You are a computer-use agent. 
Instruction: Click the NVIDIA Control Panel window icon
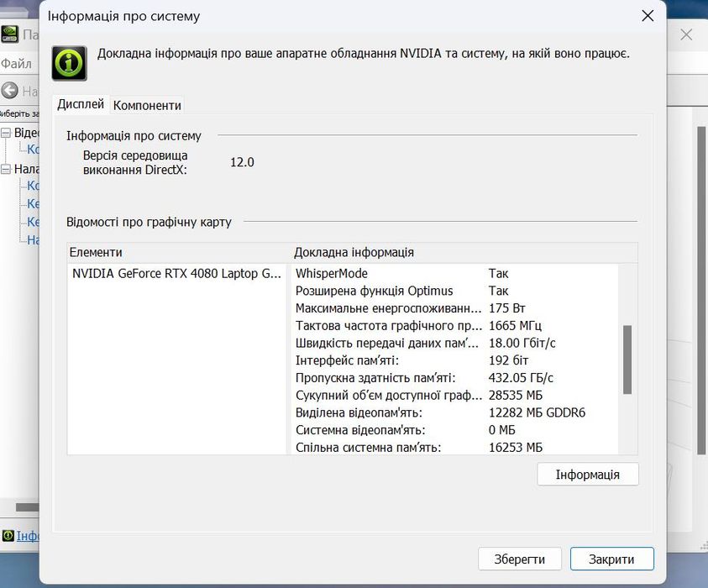pyautogui.click(x=9, y=34)
